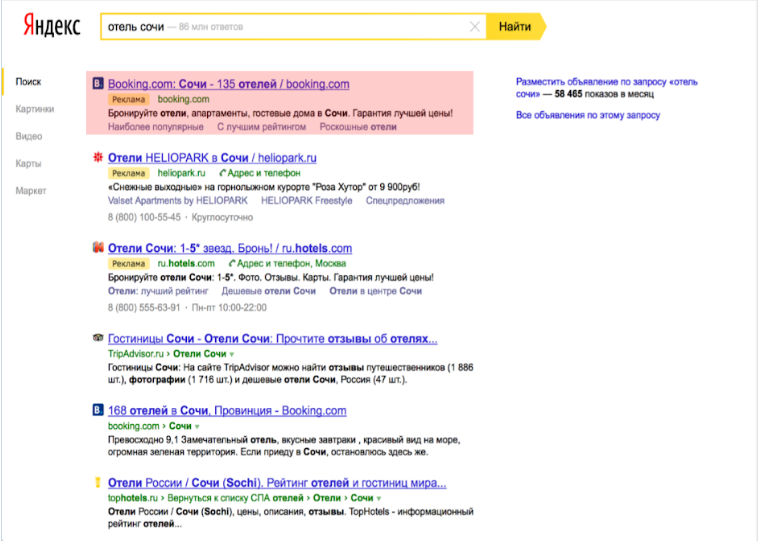758x541 pixels.
Task: Click the Booking.com favicon beside '168 отелей в Сочи'
Action: coord(97,411)
